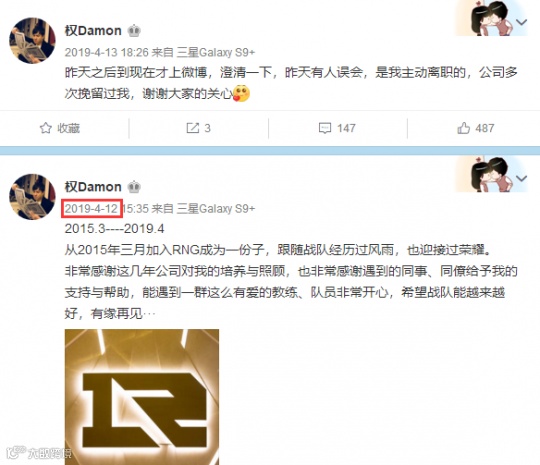Click the kissing emoji in first post
This screenshot has width=540, height=465.
[241, 93]
